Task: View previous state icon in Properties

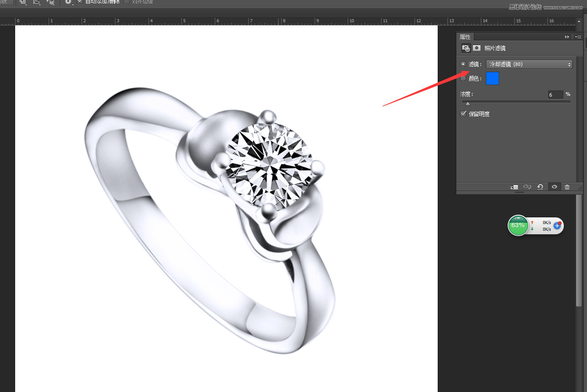Action: (527, 187)
